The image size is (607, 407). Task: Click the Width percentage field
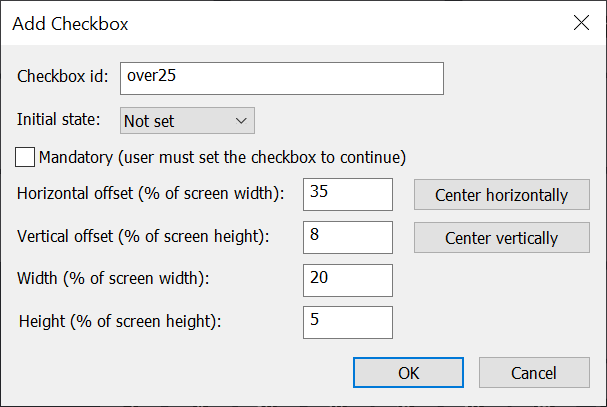point(347,279)
